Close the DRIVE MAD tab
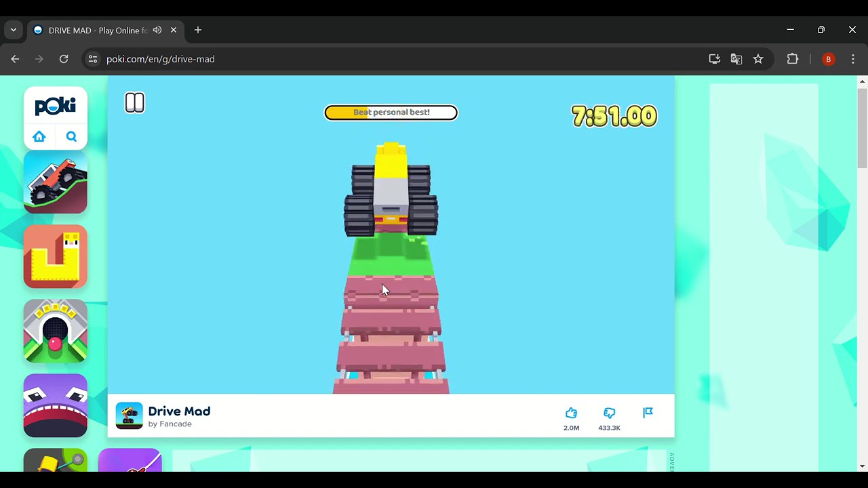The image size is (868, 488). [x=174, y=30]
